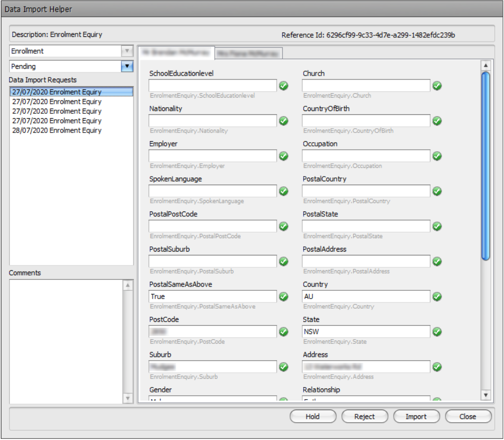Click the arrow on the Pending combo box
The image size is (504, 440).
click(127, 66)
